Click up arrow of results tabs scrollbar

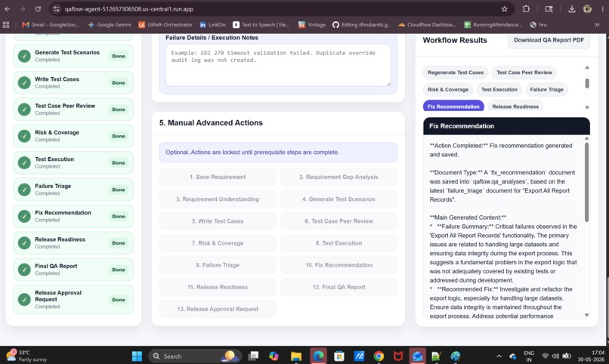click(x=587, y=67)
